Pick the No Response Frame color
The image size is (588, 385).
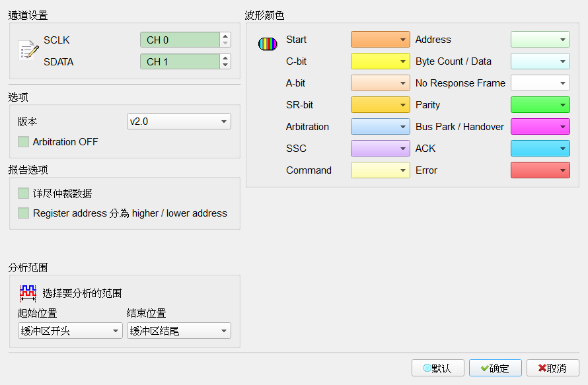(540, 83)
